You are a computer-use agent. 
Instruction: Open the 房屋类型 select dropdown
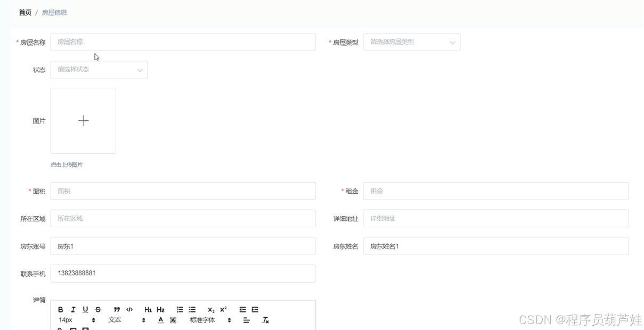412,42
